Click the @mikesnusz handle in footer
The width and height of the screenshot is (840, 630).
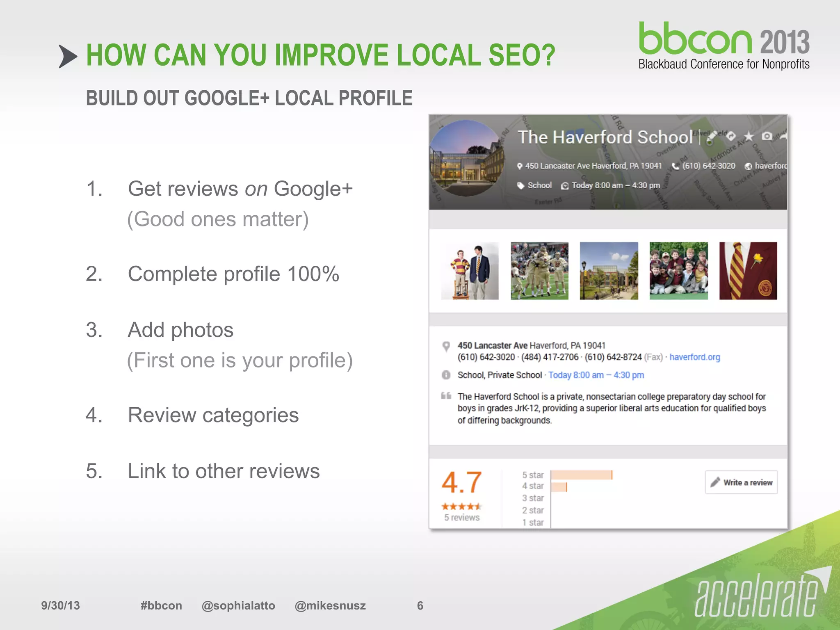point(330,606)
